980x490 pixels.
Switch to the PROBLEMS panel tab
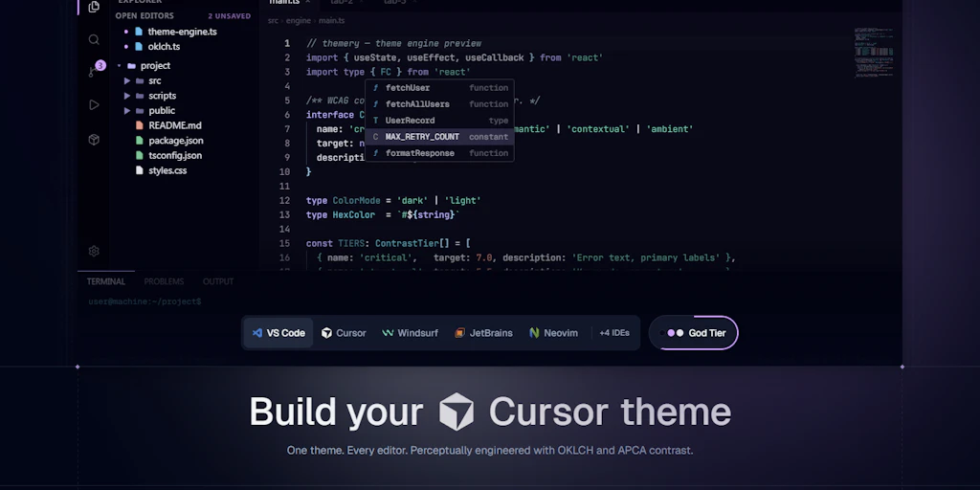pyautogui.click(x=164, y=281)
